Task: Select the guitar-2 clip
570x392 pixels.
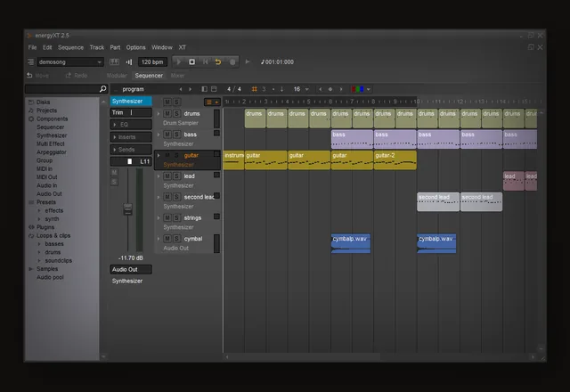Action: click(395, 160)
